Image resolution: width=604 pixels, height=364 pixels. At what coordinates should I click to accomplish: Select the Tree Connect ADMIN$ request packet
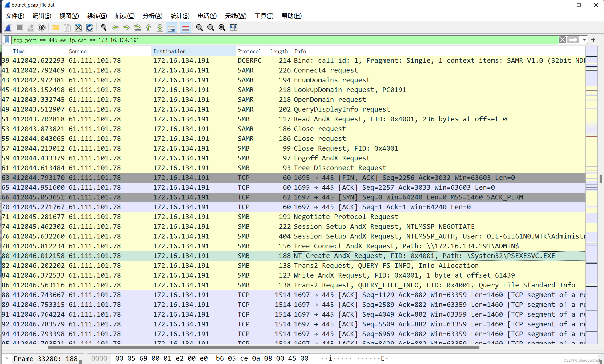pos(294,246)
